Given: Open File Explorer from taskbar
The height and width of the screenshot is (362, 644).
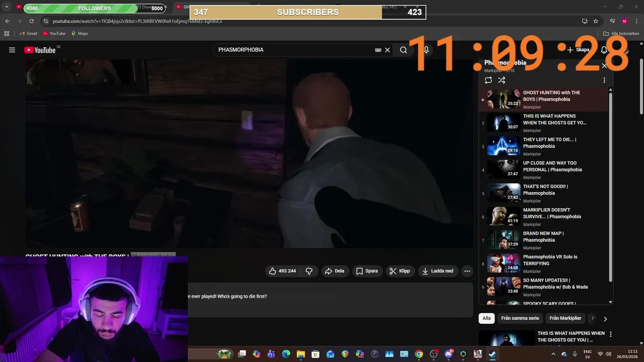Looking at the screenshot, I should [x=300, y=354].
